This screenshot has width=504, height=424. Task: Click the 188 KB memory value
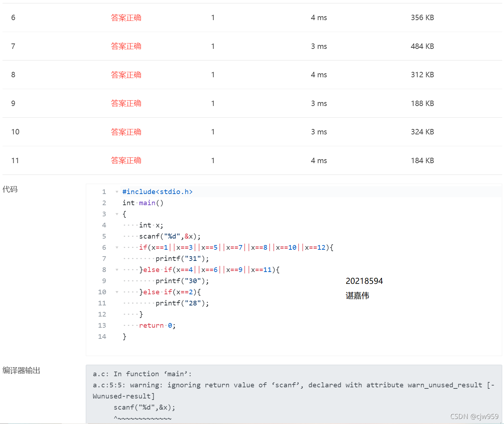423,103
